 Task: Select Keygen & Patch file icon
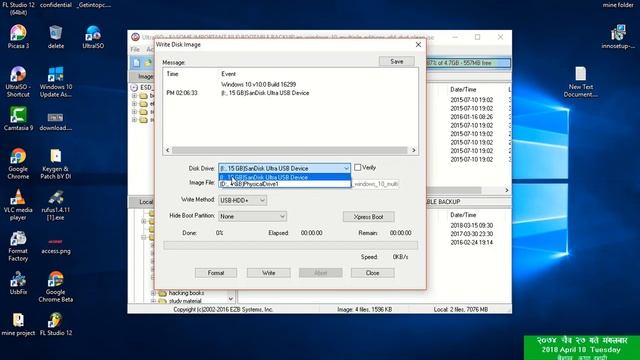point(56,164)
